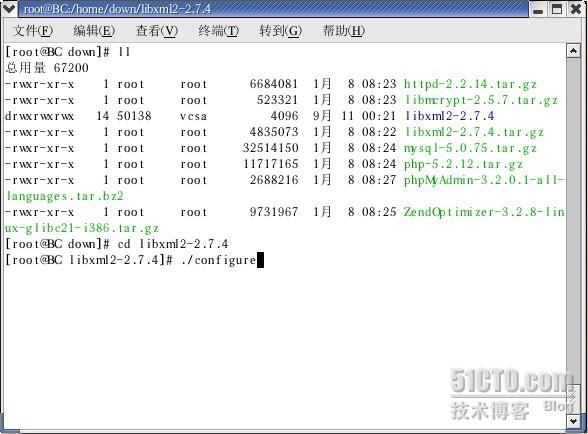Click scrollbar up arrow
Screen dimensions: 588x434
[x=573, y=51]
